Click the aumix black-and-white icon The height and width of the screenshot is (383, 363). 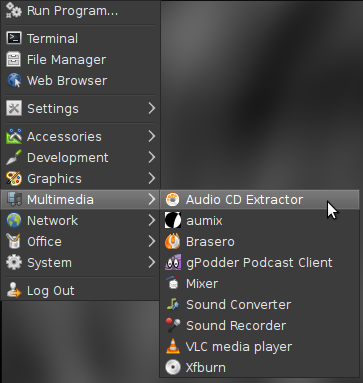coord(173,220)
